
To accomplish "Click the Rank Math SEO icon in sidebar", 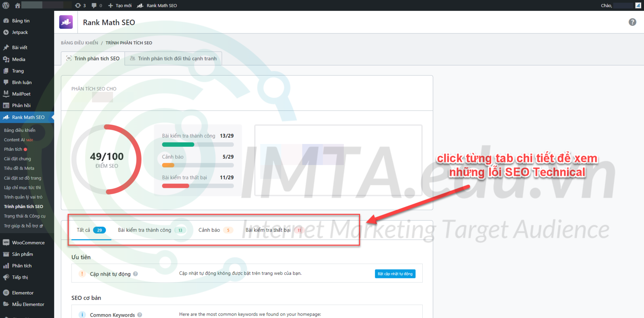I will point(6,117).
